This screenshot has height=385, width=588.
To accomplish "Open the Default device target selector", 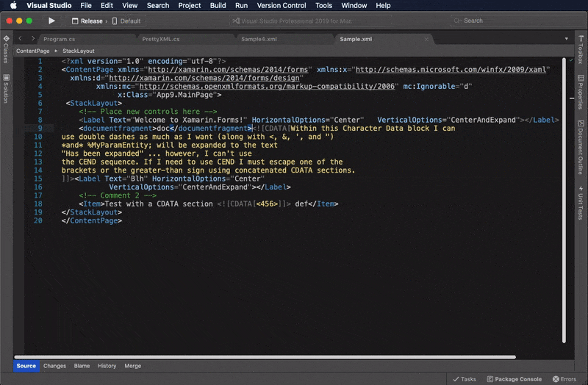I will click(x=126, y=21).
